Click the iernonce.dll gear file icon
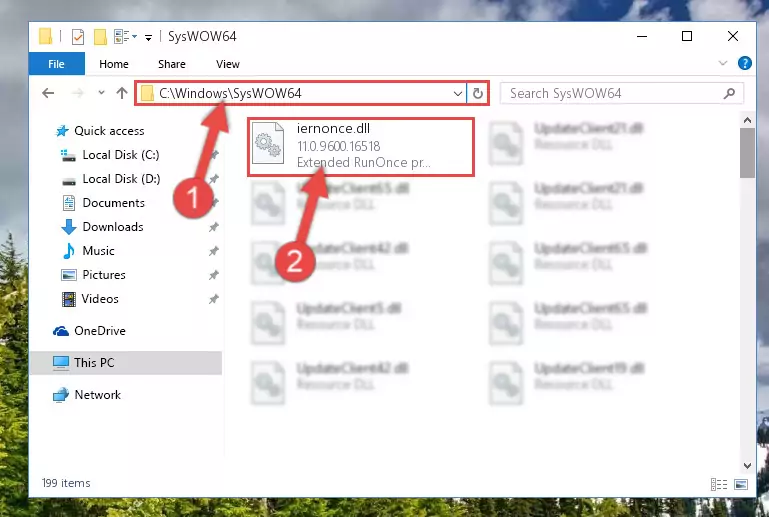Image resolution: width=769 pixels, height=517 pixels. tap(268, 143)
